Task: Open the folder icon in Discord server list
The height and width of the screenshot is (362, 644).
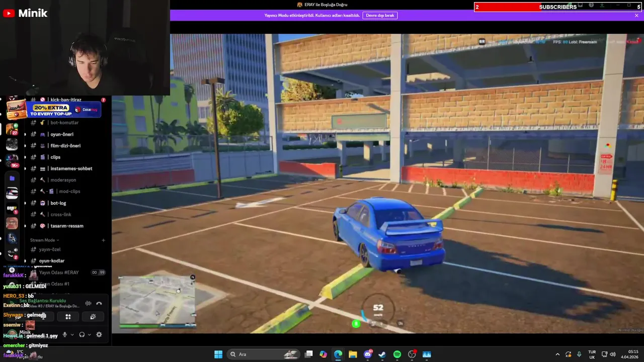Action: 12,178
